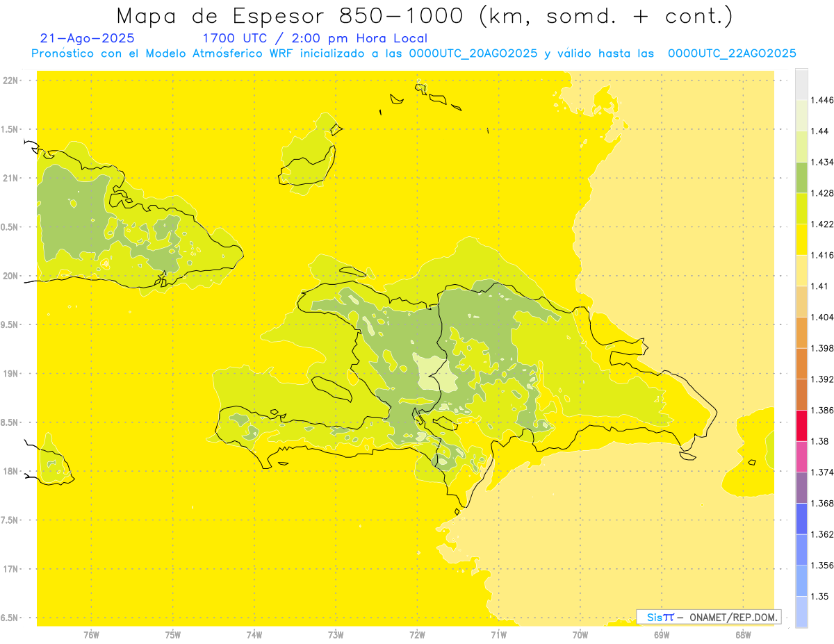Click the light blue swatch between 1.35 and 1.356
Screen dimensions: 834x644
[x=801, y=581]
